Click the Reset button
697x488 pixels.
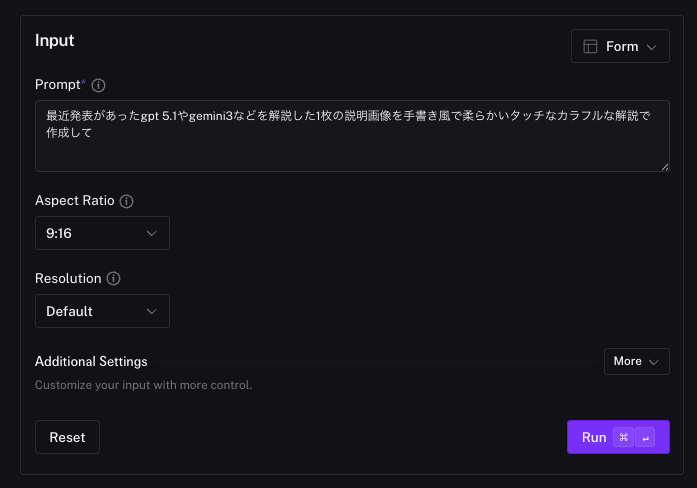(67, 437)
